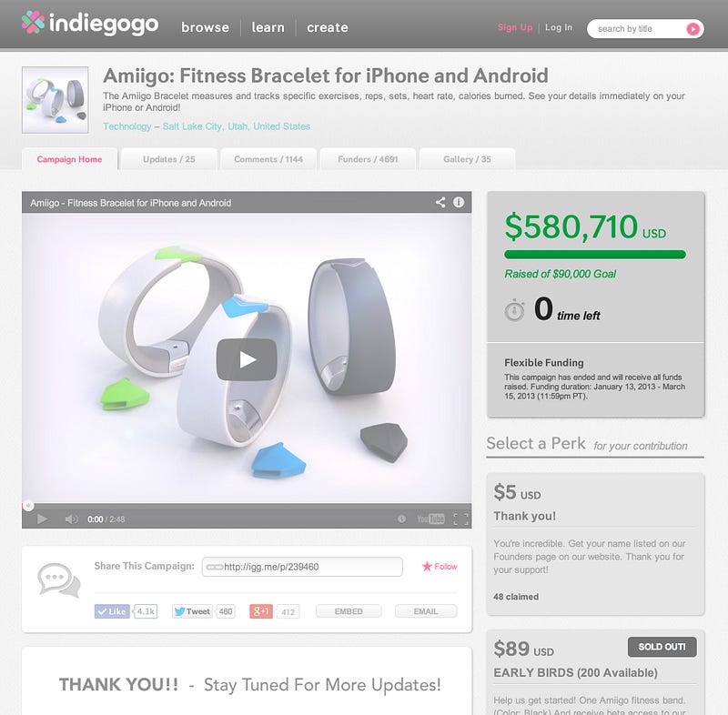Switch to the Updates / 25 tab
The width and height of the screenshot is (728, 715).
pos(169,159)
